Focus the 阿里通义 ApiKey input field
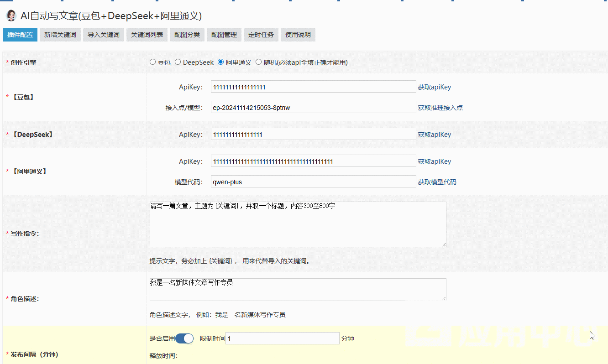608x364 pixels. [x=314, y=161]
